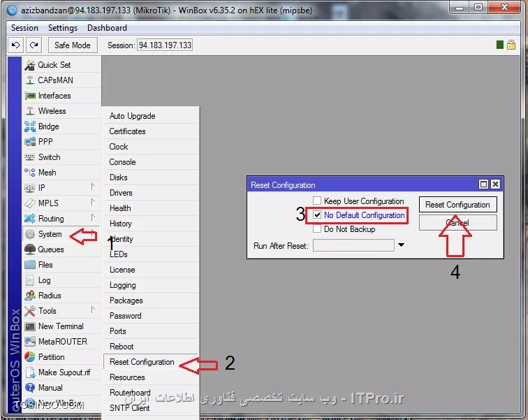Viewport: 528px width, 420px height.
Task: Click the System gear icon
Action: (x=29, y=234)
